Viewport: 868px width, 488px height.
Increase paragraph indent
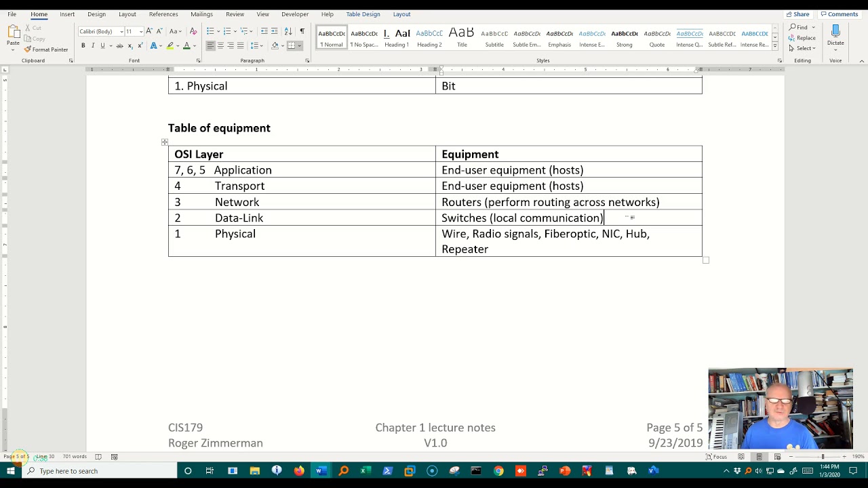click(274, 31)
